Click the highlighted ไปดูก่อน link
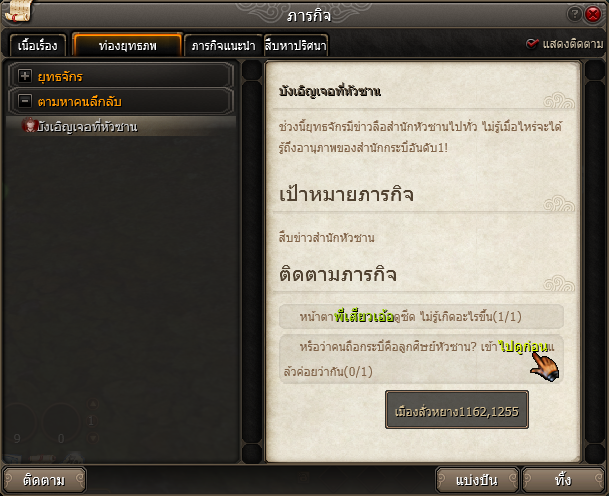Screen dimensions: 609x496 524,346
